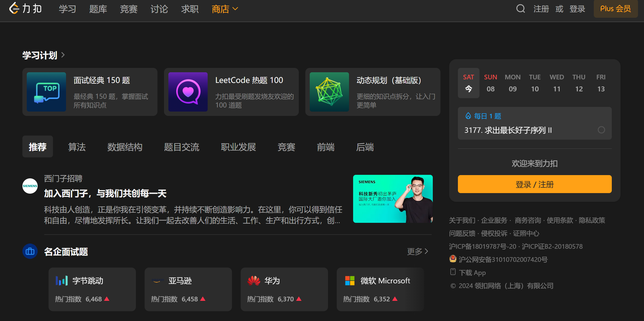Screen dimensions: 644x321
Task: Open search by clicking the magnifier icon
Action: pos(520,8)
